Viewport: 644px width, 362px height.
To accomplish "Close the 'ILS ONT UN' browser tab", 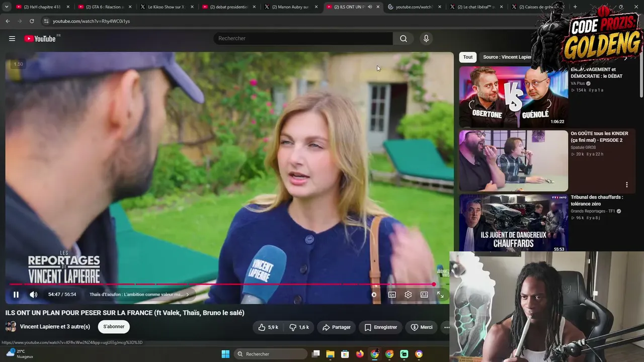I will [x=378, y=7].
